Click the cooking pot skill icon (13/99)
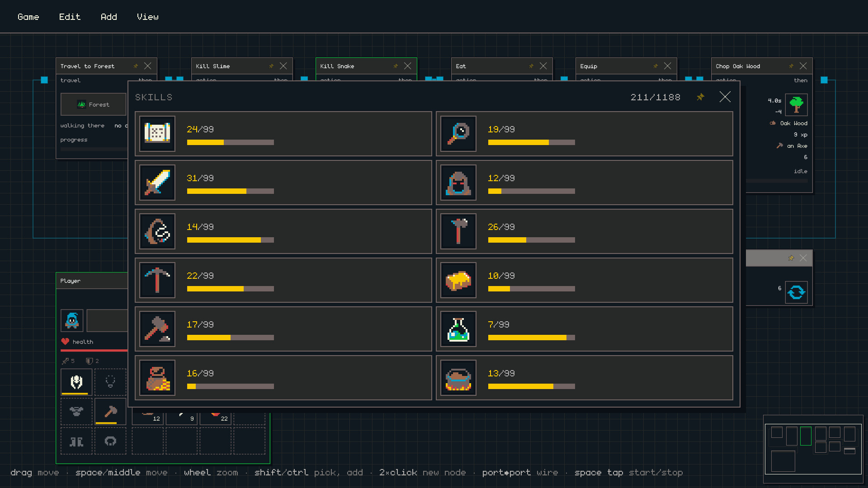 point(458,378)
